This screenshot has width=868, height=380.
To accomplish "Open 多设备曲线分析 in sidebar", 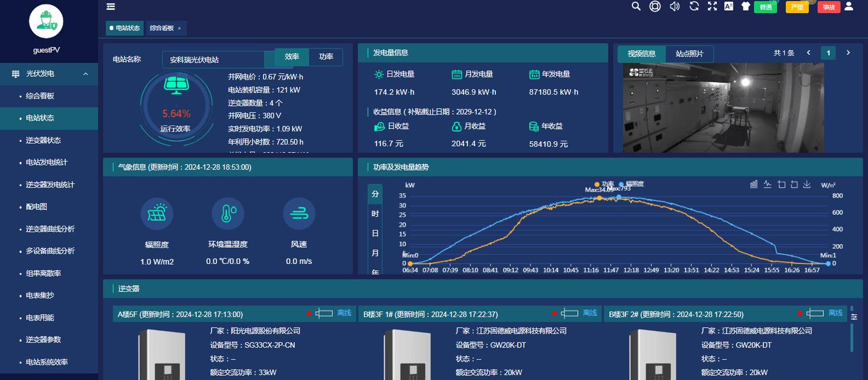I will coord(49,251).
